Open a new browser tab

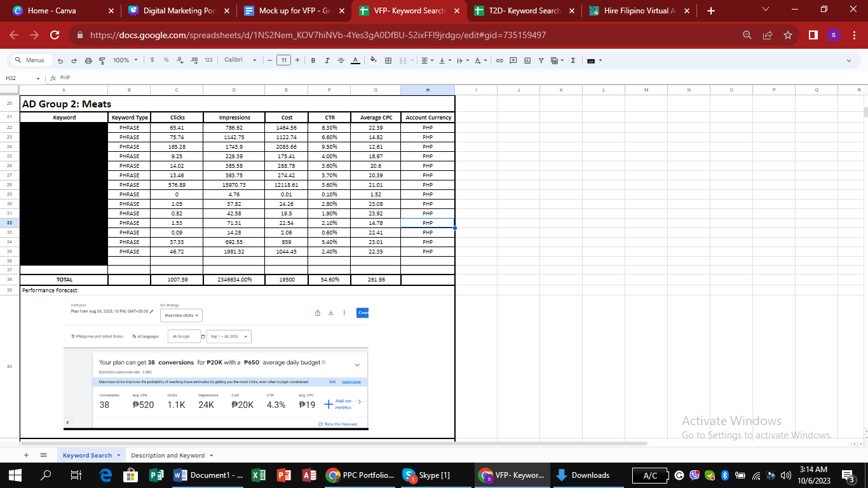[x=710, y=11]
